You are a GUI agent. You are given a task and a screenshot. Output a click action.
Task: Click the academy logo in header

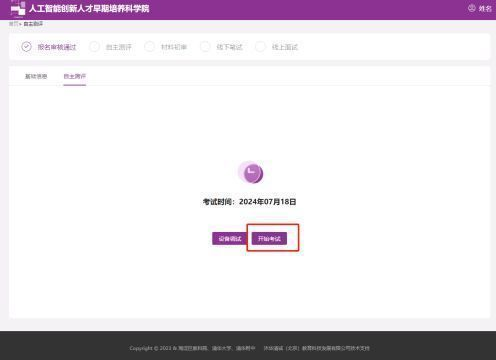pos(18,9)
